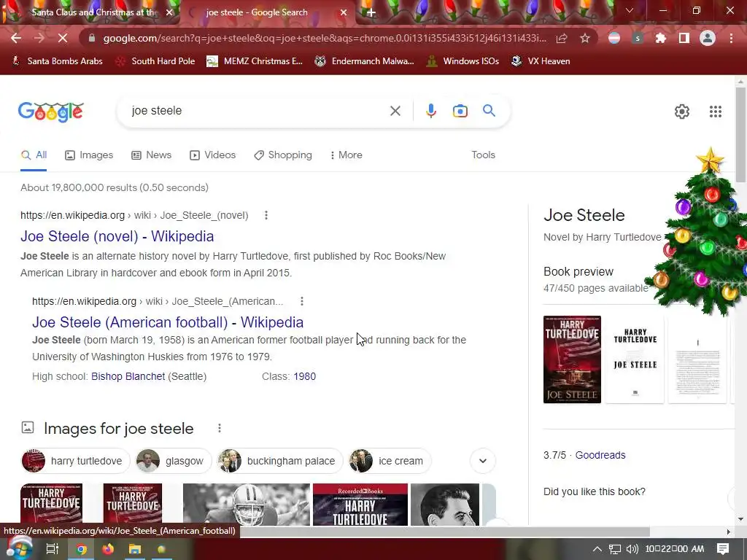Open Joe Steele (novel) - Wikipedia link
Viewport: 747px width, 560px height.
click(117, 236)
